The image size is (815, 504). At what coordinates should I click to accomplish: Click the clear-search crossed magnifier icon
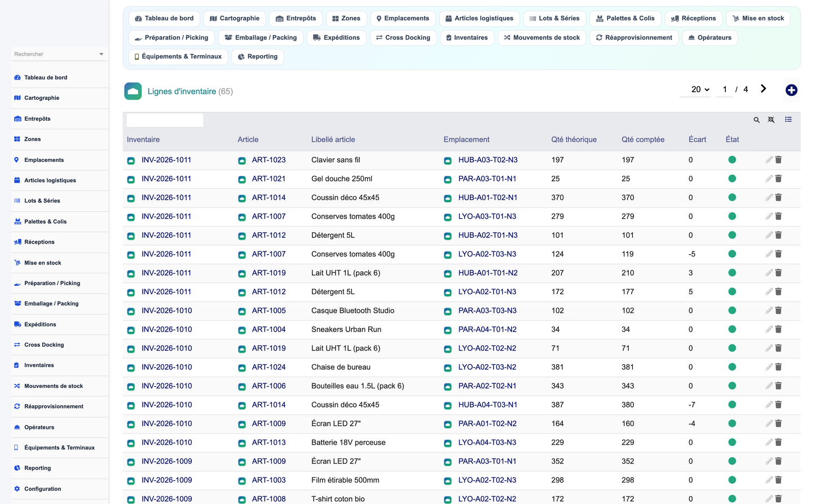click(771, 120)
